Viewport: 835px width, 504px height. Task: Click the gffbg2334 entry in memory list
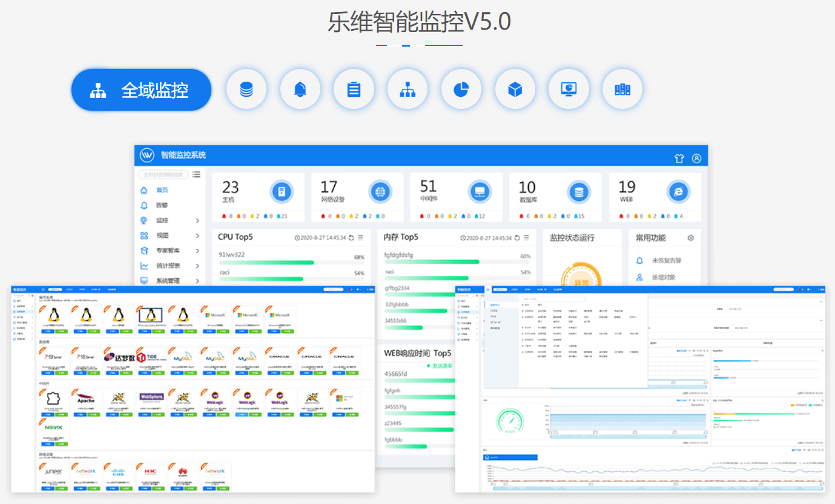pos(397,288)
